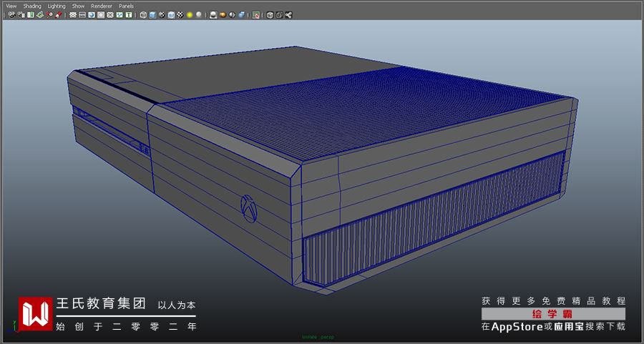Click the 'Isolate : persp' viewport label

click(x=318, y=337)
